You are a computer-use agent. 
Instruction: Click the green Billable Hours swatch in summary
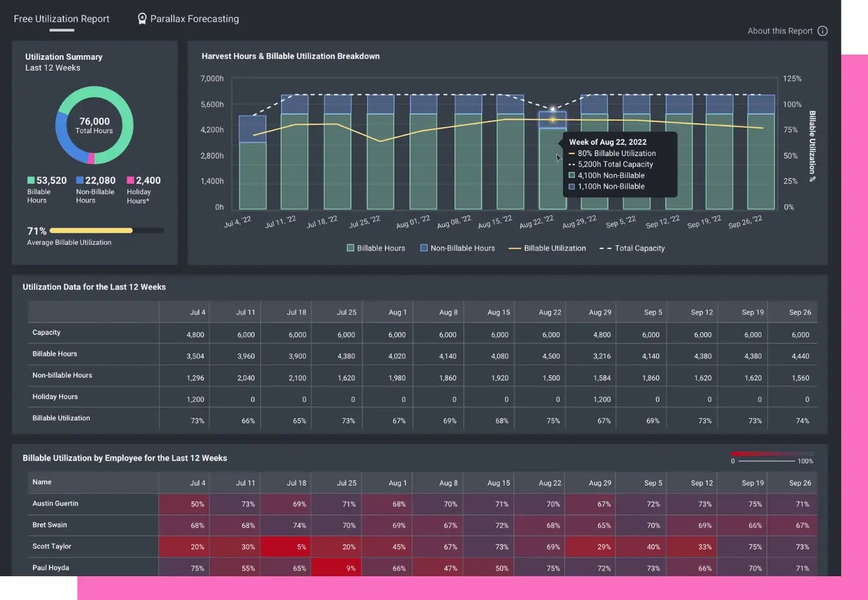pyautogui.click(x=31, y=181)
